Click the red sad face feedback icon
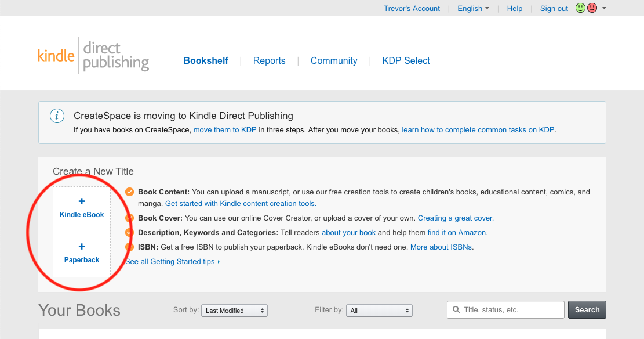Viewport: 644px width, 339px height. coord(592,8)
